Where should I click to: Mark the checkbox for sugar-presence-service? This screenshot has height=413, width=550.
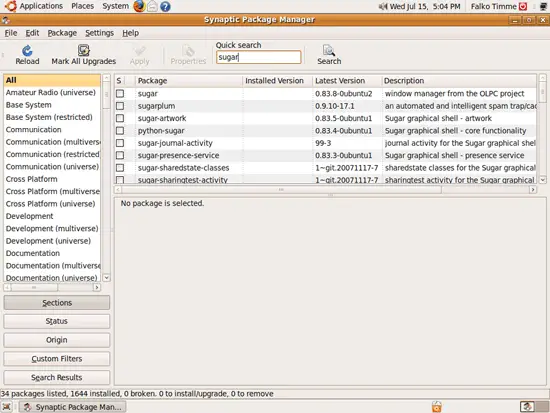coord(120,155)
